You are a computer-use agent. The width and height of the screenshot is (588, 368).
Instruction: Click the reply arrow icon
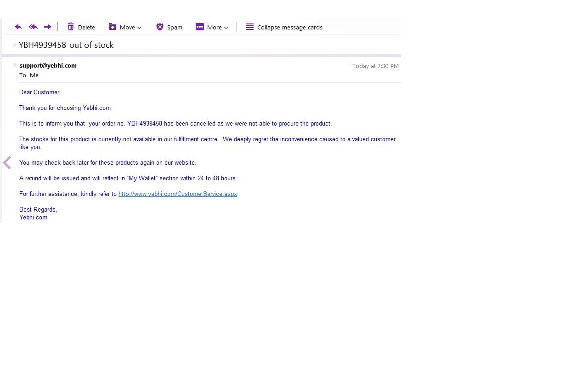click(x=18, y=27)
